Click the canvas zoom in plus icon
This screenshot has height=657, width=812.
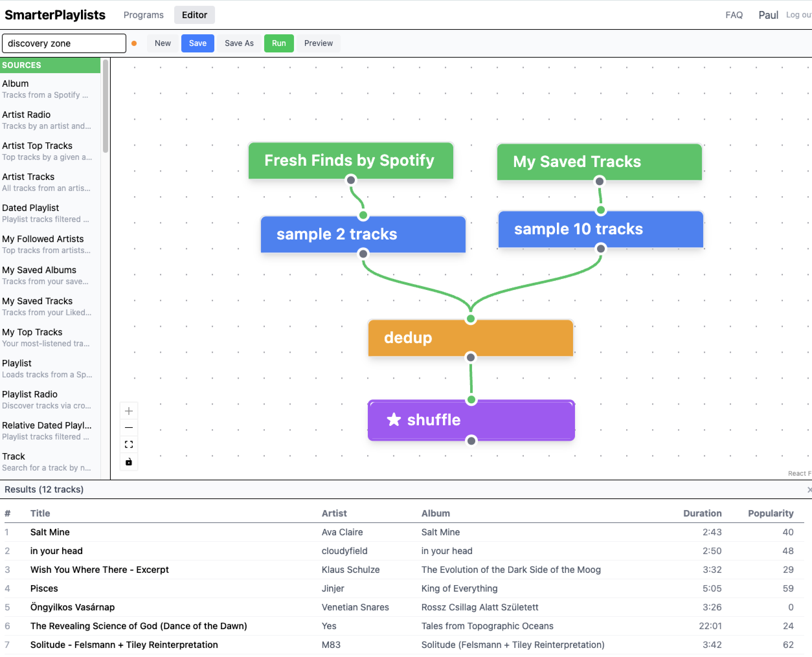click(129, 411)
